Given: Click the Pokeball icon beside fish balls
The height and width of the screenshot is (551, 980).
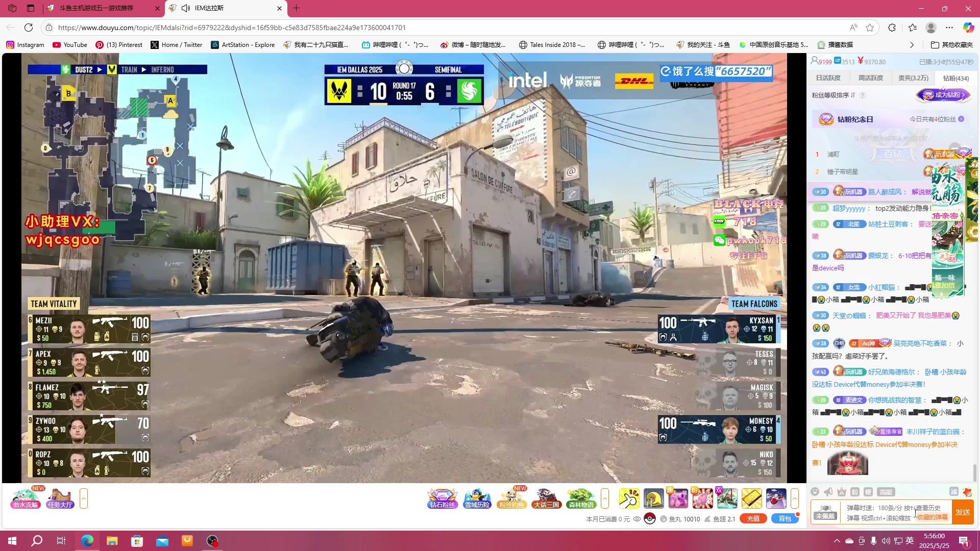Looking at the screenshot, I should (650, 518).
